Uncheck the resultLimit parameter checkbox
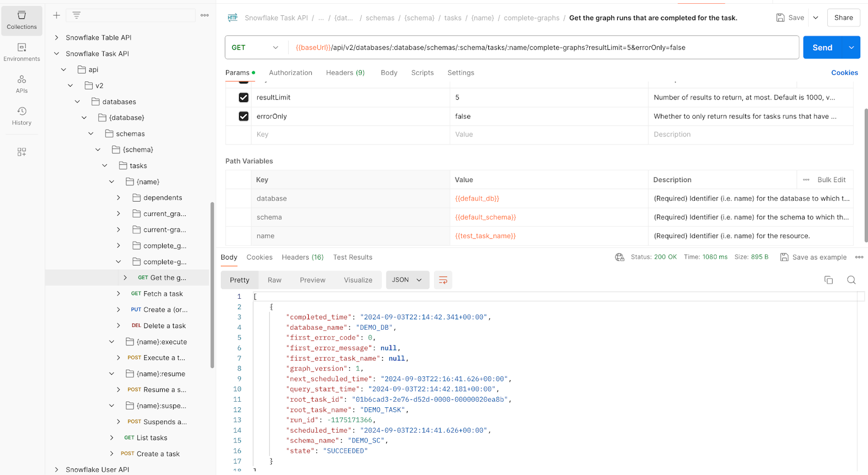 click(244, 98)
